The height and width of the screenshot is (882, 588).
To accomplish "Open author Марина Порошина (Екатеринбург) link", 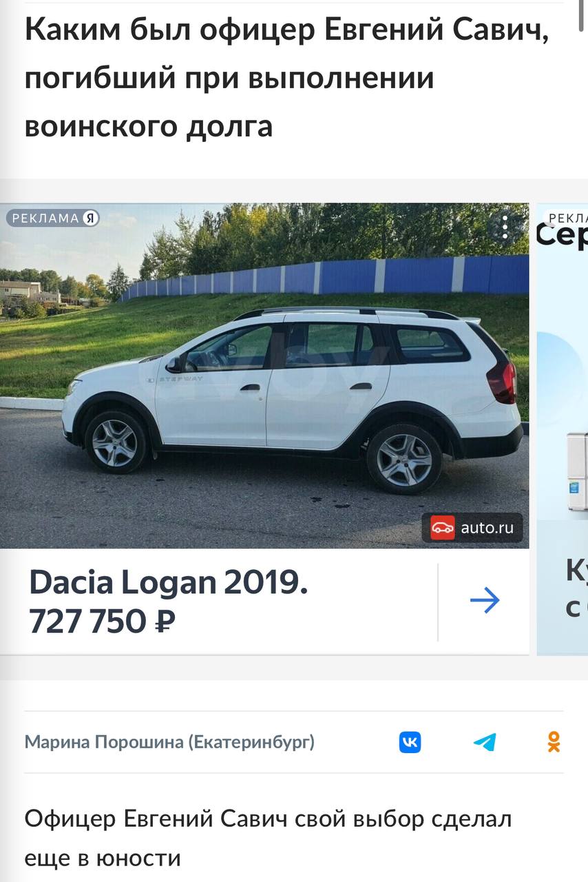I will click(169, 742).
